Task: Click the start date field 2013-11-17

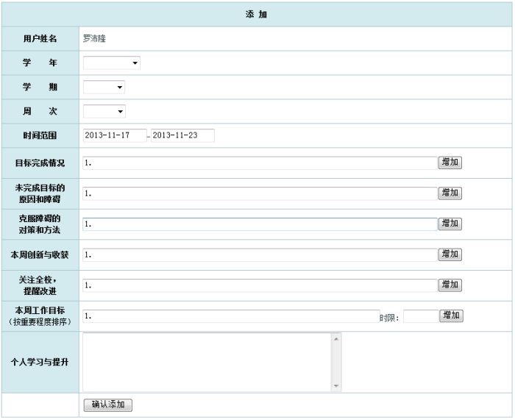Action: (115, 135)
